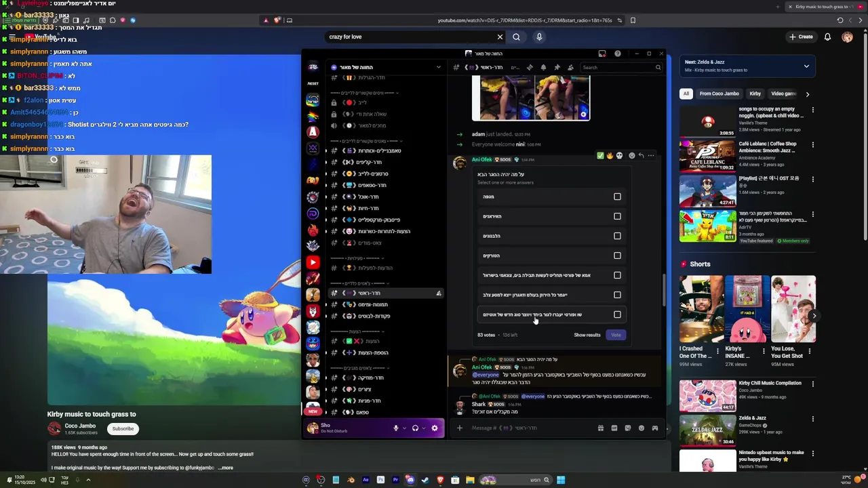This screenshot has width=868, height=488.
Task: Expand video description with ...more
Action: coord(225,468)
